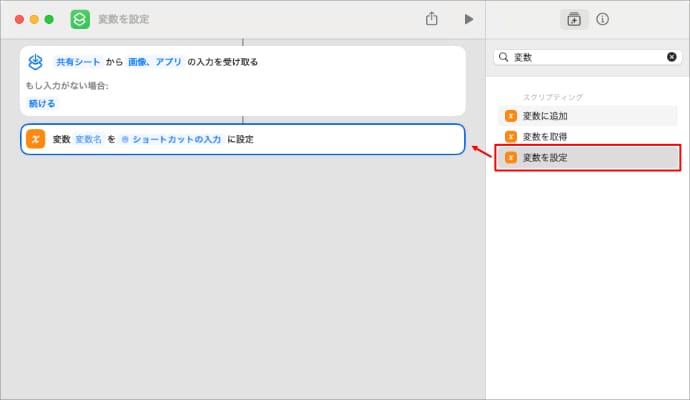Click the green shortcut icon in title bar
This screenshot has height=400, width=690.
(80, 19)
